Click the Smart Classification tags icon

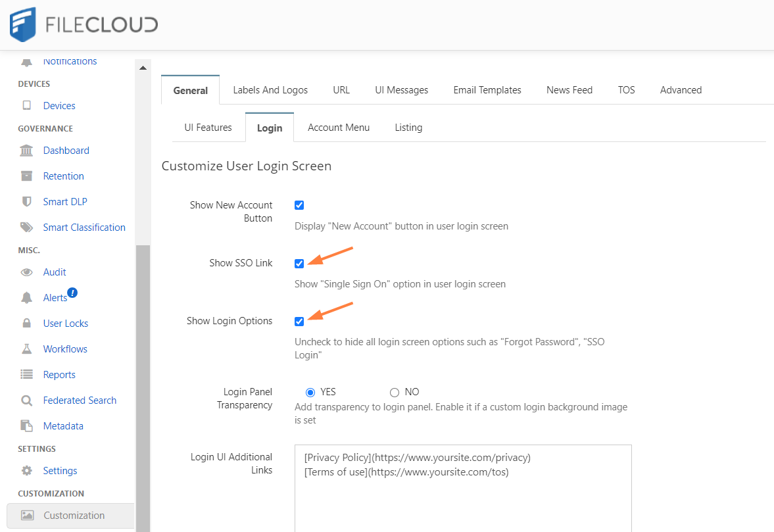27,228
